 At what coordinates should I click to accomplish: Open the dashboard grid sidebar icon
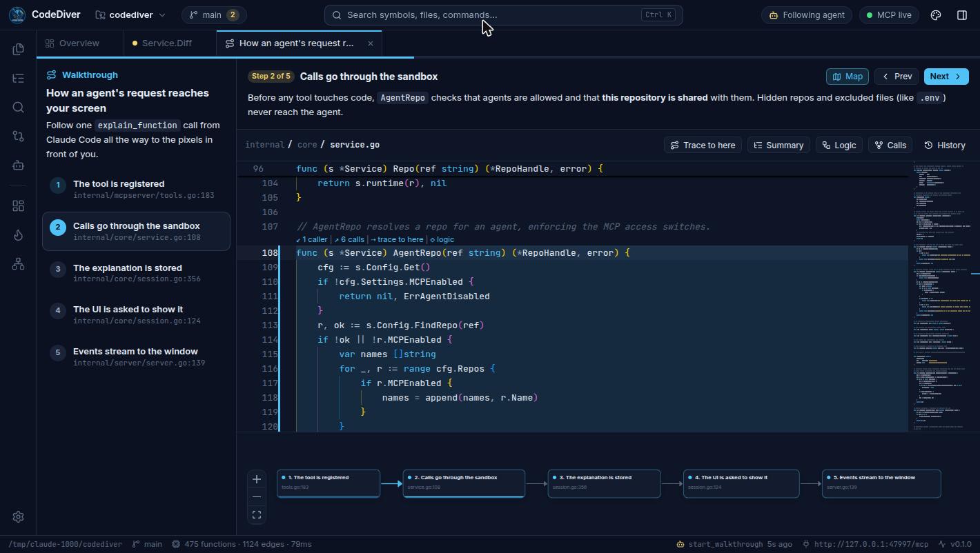(18, 206)
